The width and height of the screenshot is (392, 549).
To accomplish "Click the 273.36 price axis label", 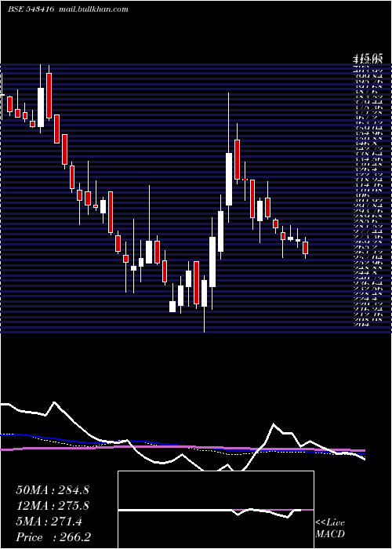I will coord(368,235).
